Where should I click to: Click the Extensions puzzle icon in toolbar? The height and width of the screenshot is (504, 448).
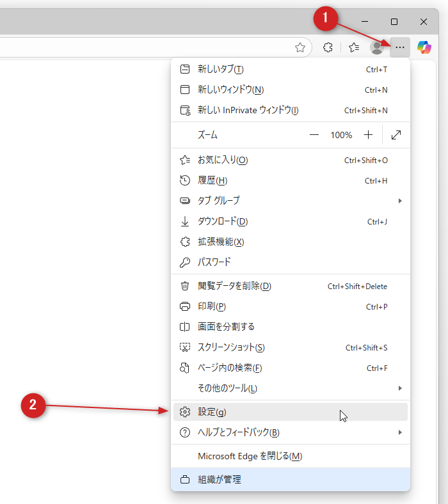(328, 47)
